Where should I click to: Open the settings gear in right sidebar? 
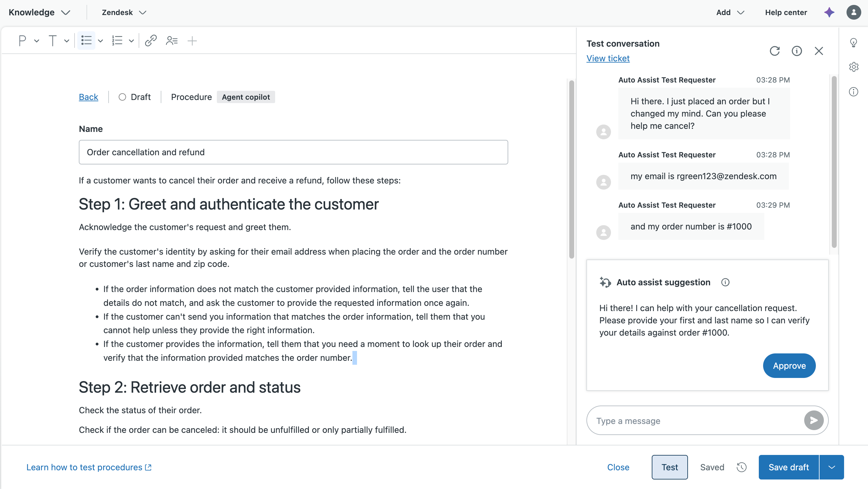pyautogui.click(x=854, y=67)
